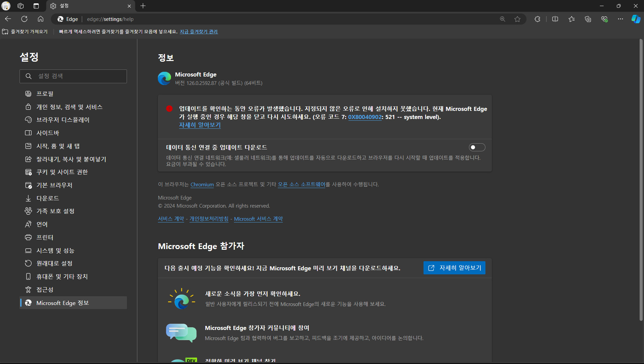The height and width of the screenshot is (364, 644).
Task: Open 기본 브라우저 section
Action: click(x=73, y=185)
